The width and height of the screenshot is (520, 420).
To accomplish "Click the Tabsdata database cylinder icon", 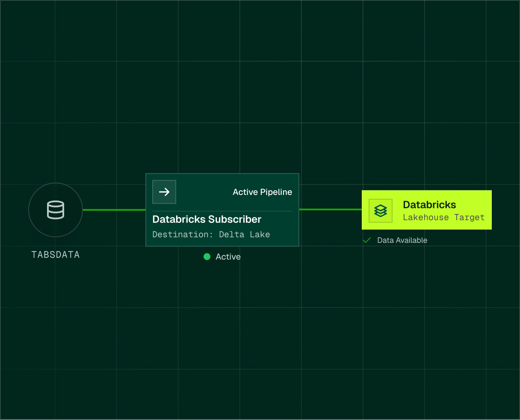I will (56, 210).
